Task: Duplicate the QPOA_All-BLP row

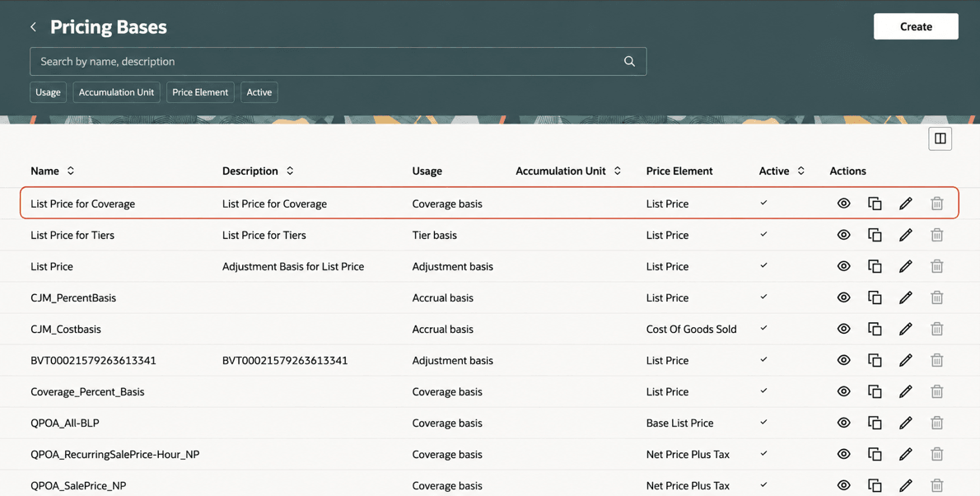Action: pos(875,423)
